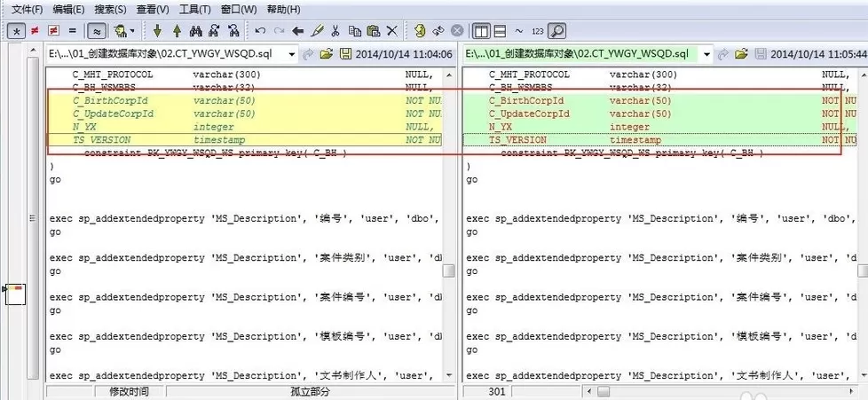Click the yellow figure icon after Delete
Screen dimensions: 868x400
point(420,31)
